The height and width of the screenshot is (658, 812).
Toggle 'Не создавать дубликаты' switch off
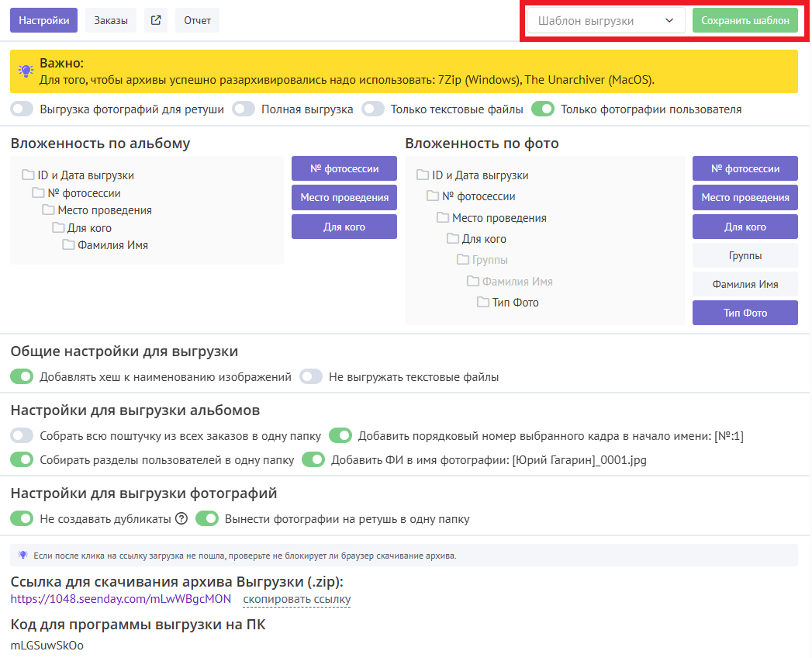(x=22, y=518)
